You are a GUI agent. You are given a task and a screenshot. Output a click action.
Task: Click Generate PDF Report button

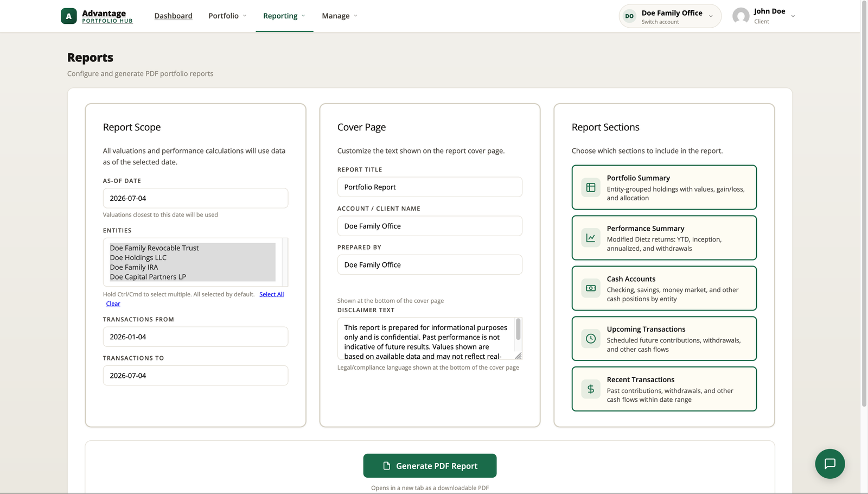click(x=430, y=466)
